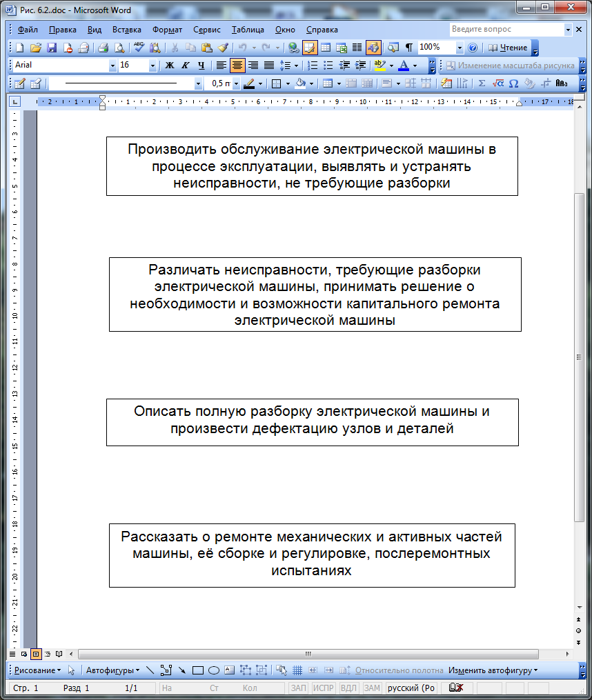Image resolution: width=592 pixels, height=700 pixels.
Task: Open the font size dropdown 16
Action: 152,66
